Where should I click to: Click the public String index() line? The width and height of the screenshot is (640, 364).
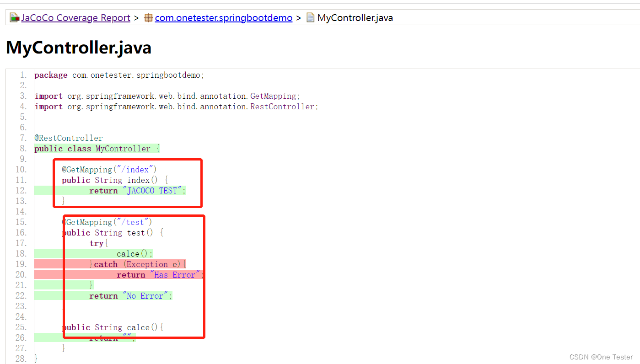tap(115, 180)
